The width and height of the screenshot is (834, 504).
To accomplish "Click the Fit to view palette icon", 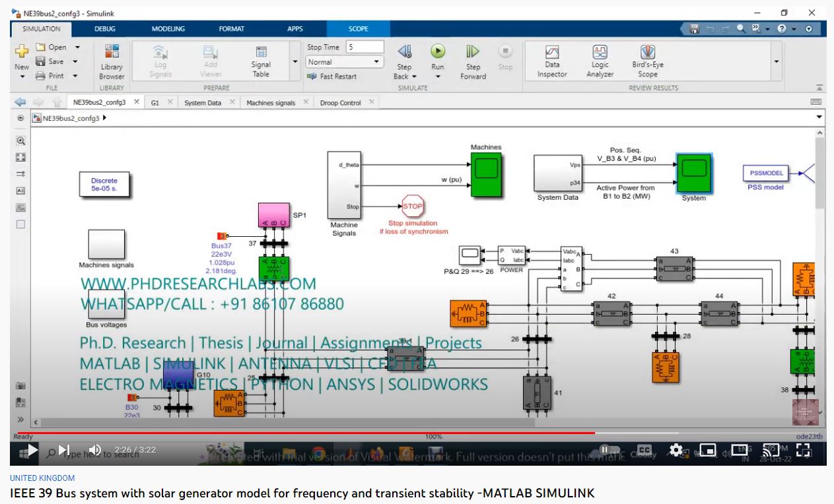I will (20, 157).
